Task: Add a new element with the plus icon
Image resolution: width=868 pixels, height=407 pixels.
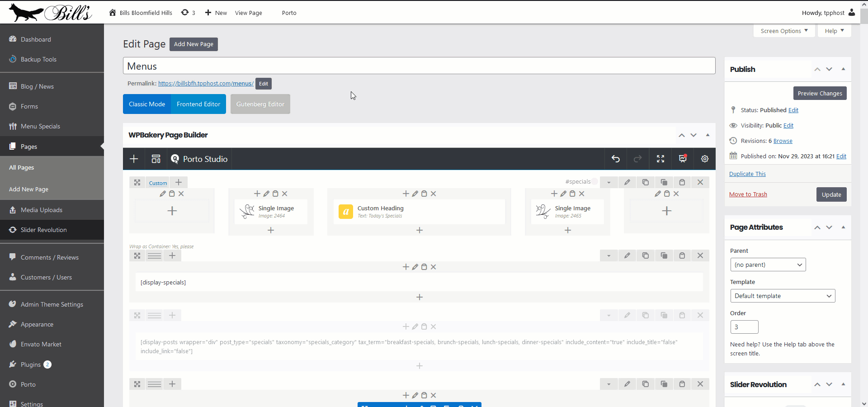Action: pyautogui.click(x=133, y=159)
